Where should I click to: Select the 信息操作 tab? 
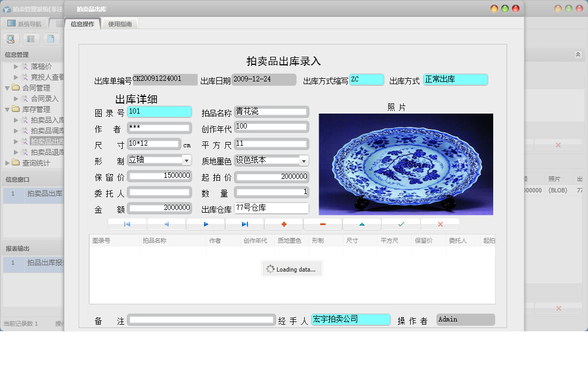coord(82,24)
